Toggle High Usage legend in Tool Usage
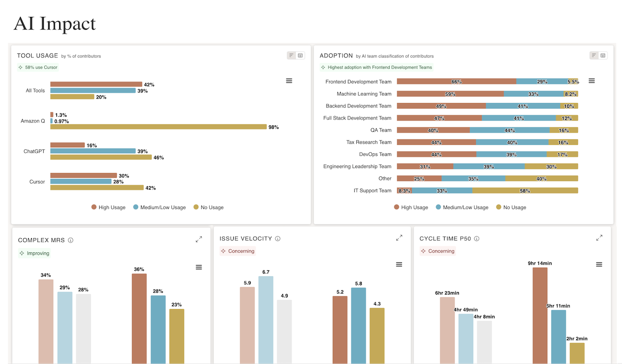 108,208
